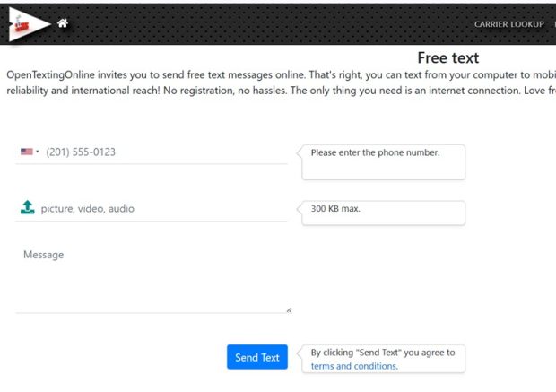The height and width of the screenshot is (392, 556).
Task: Click the Message box resize handle
Action: point(288,309)
